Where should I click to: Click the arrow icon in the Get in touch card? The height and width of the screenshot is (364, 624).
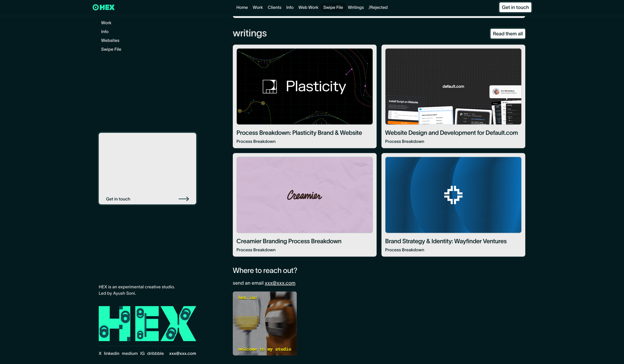184,199
